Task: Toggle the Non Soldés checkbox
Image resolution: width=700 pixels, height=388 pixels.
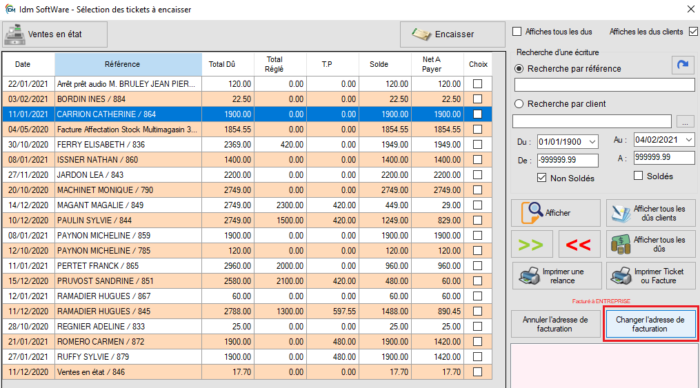Action: pos(542,178)
